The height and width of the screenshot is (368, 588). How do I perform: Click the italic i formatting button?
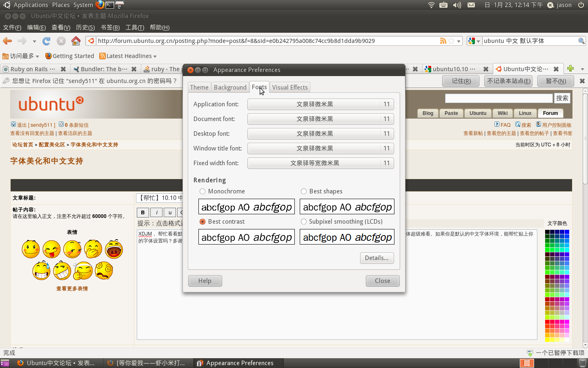[156, 212]
